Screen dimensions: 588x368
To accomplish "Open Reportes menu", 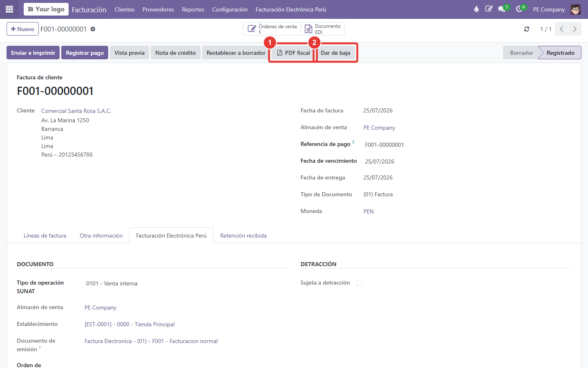I will tap(193, 9).
